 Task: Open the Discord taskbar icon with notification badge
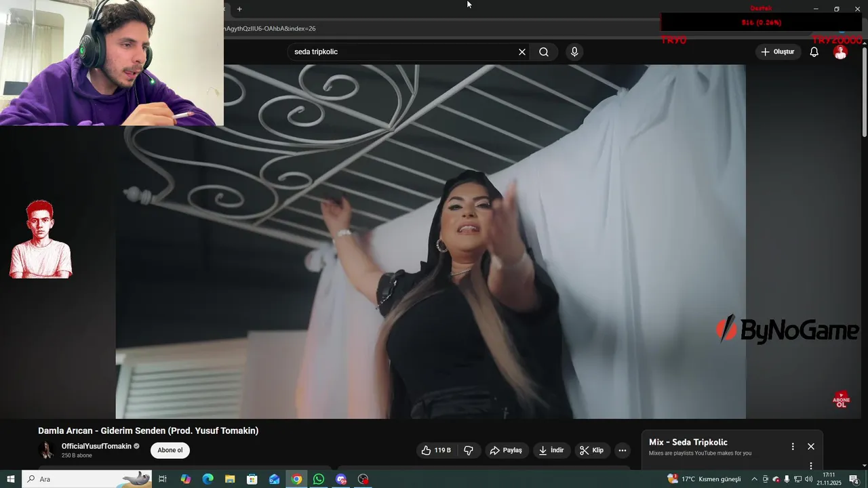pyautogui.click(x=341, y=479)
